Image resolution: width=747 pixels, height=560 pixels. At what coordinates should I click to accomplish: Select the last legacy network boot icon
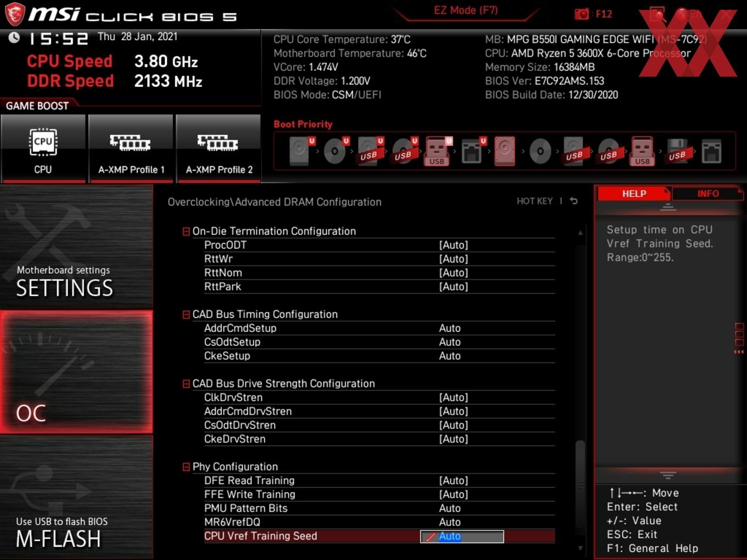[x=711, y=151]
